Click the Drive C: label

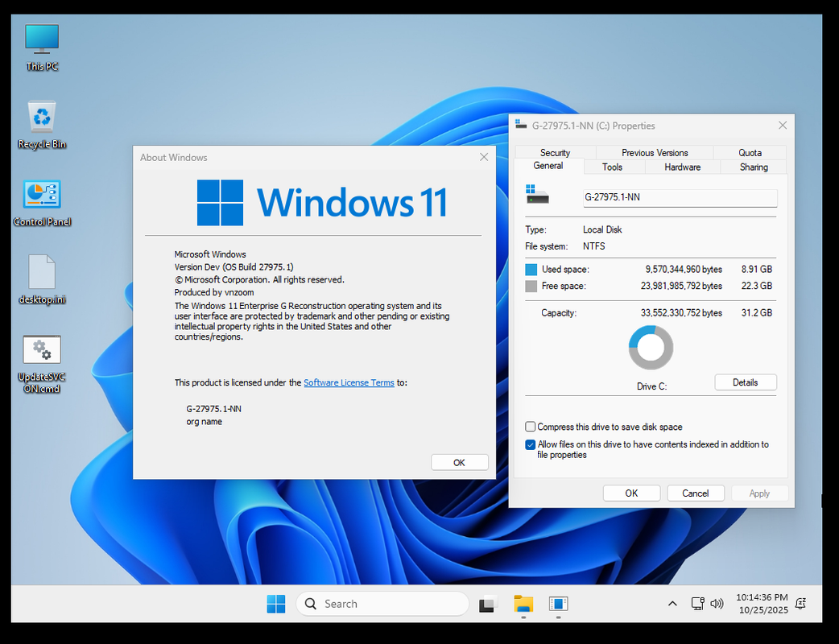651,386
